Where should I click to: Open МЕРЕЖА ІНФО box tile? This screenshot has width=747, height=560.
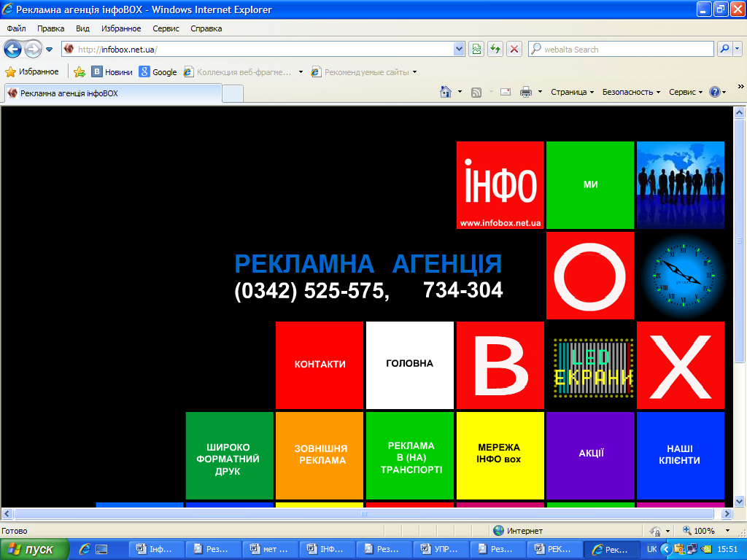(500, 456)
